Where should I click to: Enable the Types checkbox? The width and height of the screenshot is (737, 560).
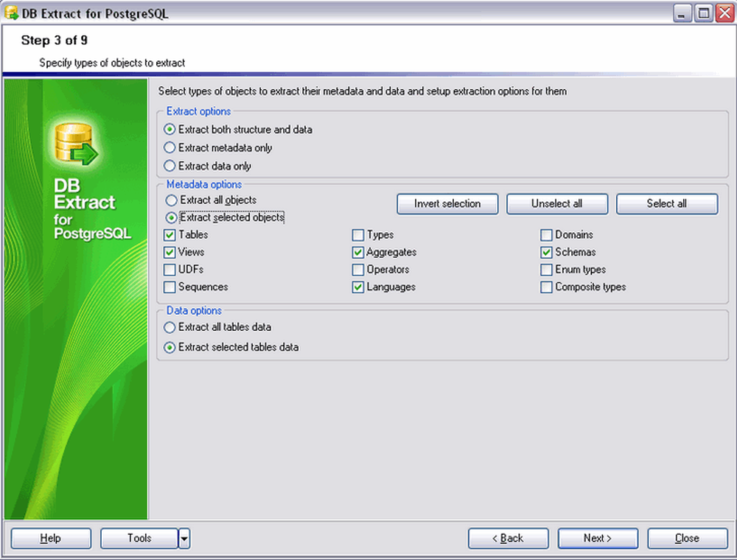(x=357, y=234)
